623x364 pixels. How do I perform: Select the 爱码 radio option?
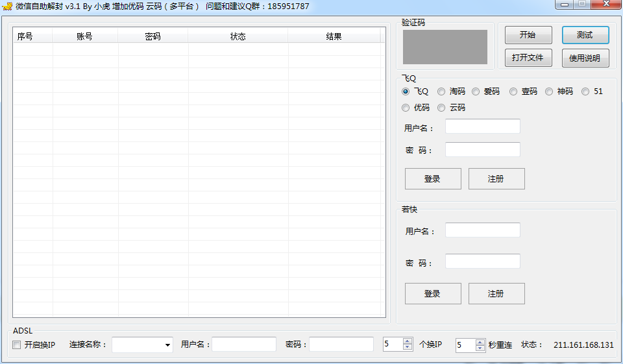476,91
